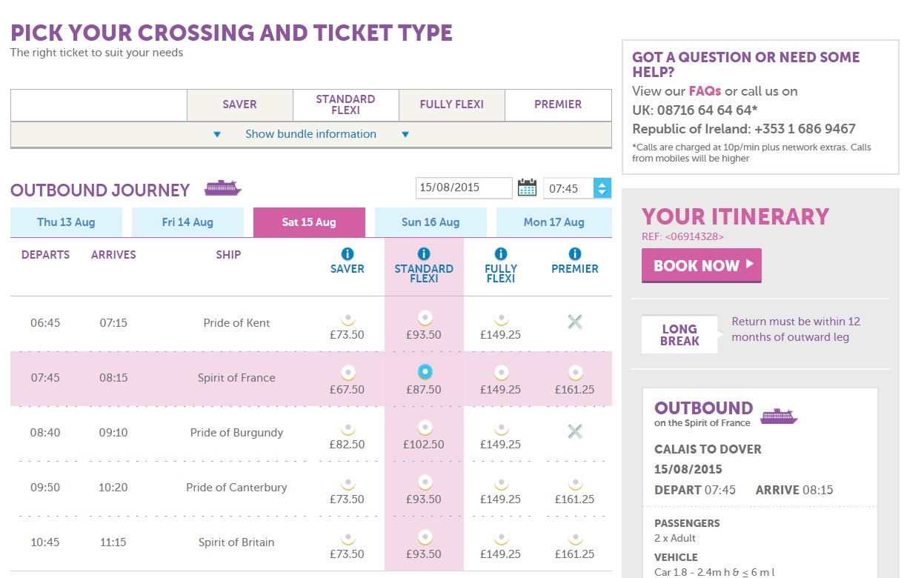Click the departure date input field
The height and width of the screenshot is (578, 924).
[x=464, y=187]
